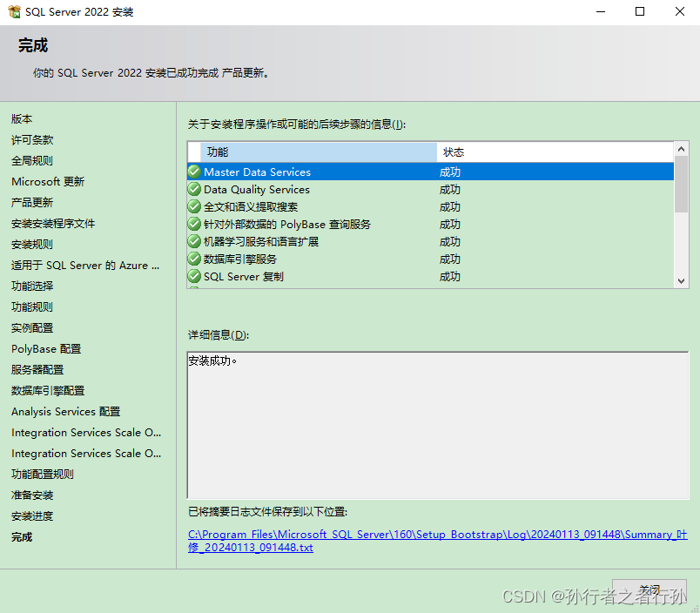Image resolution: width=700 pixels, height=613 pixels.
Task: Click the check icon next to 全文和语义提取搜索
Action: point(193,206)
